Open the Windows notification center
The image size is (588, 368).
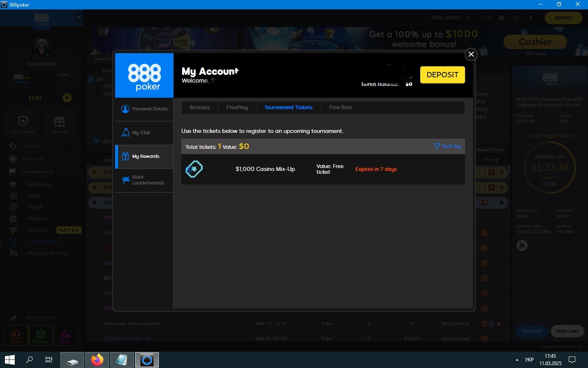[x=572, y=360]
